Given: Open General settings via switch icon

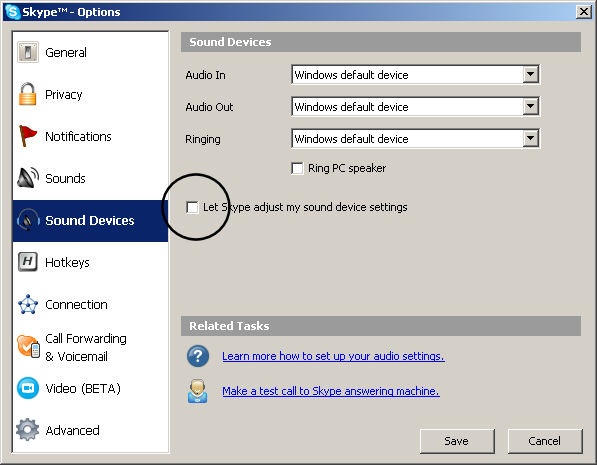Looking at the screenshot, I should pyautogui.click(x=28, y=52).
